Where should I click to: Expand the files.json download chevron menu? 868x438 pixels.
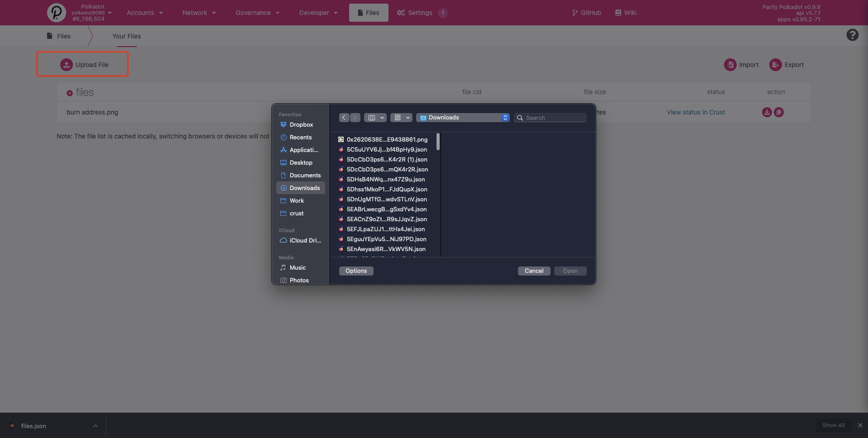tap(95, 426)
